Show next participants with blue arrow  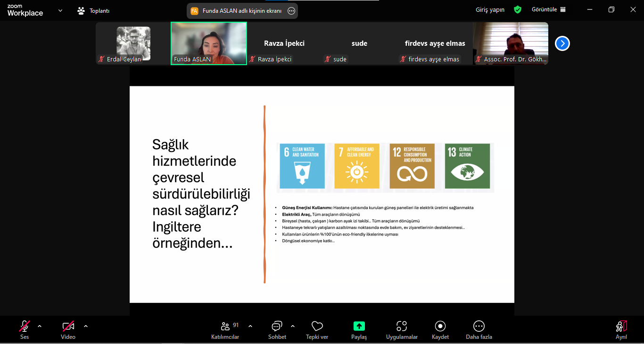562,43
